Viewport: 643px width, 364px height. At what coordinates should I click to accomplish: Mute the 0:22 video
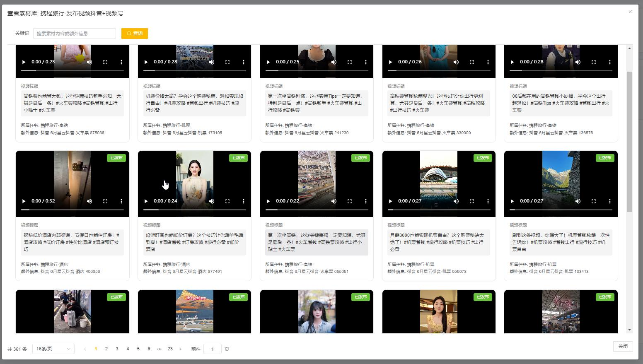point(334,201)
